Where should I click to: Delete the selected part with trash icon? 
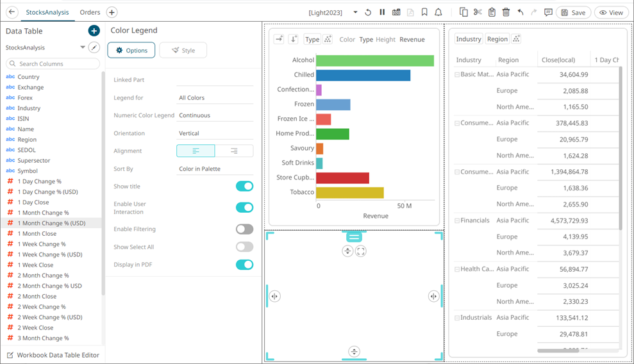pos(506,12)
